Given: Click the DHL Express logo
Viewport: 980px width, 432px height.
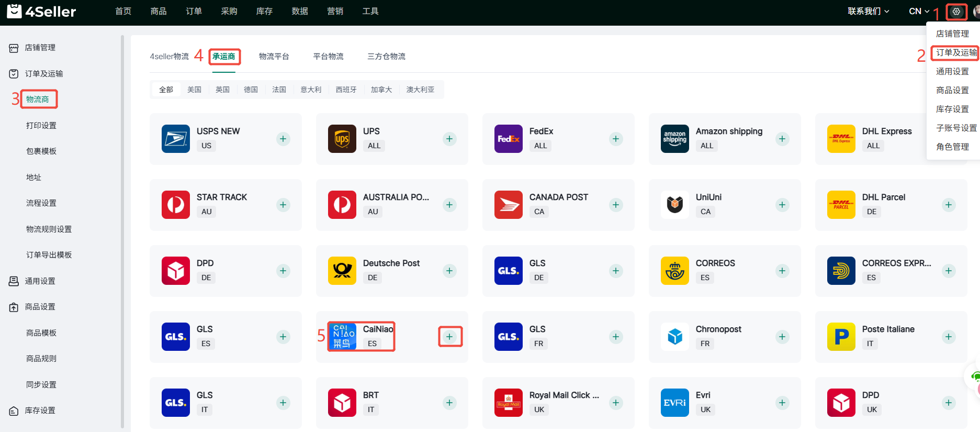Looking at the screenshot, I should coord(841,139).
